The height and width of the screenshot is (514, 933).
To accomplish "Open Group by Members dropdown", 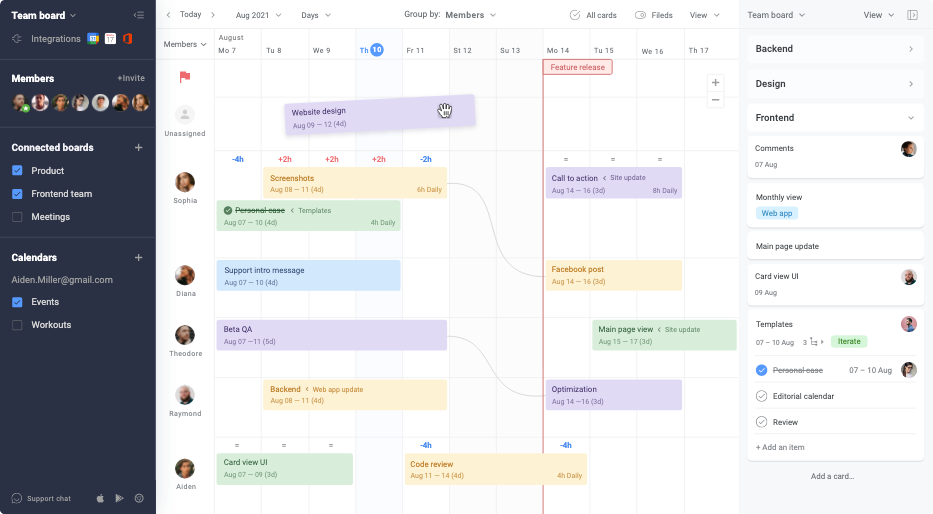I will tap(470, 15).
